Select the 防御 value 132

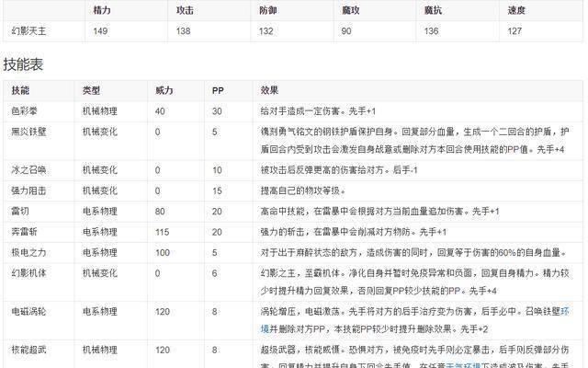[x=266, y=30]
